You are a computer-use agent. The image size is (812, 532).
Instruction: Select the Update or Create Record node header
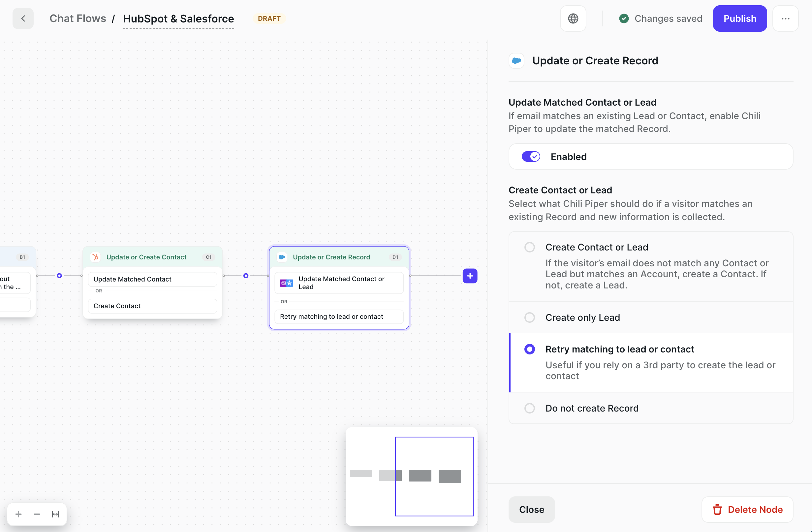[339, 257]
